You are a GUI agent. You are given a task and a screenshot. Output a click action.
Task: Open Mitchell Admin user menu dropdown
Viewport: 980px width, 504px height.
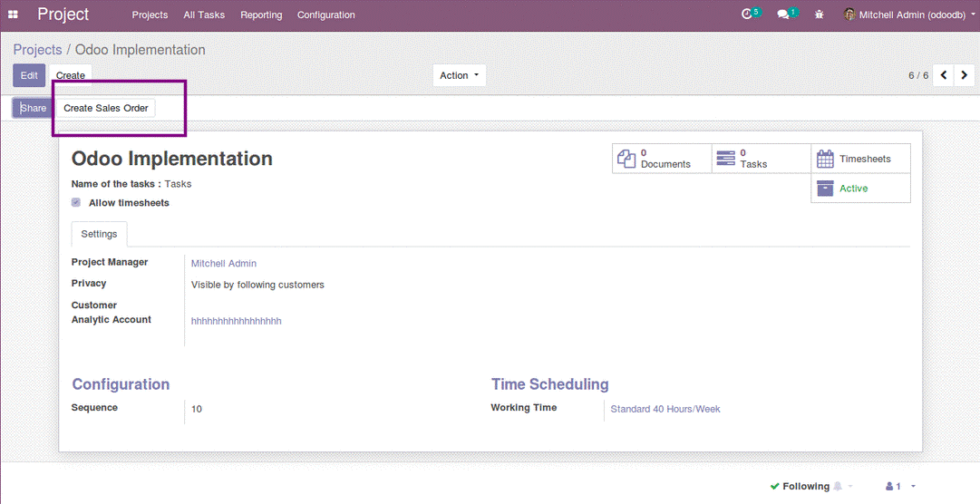[x=909, y=15]
